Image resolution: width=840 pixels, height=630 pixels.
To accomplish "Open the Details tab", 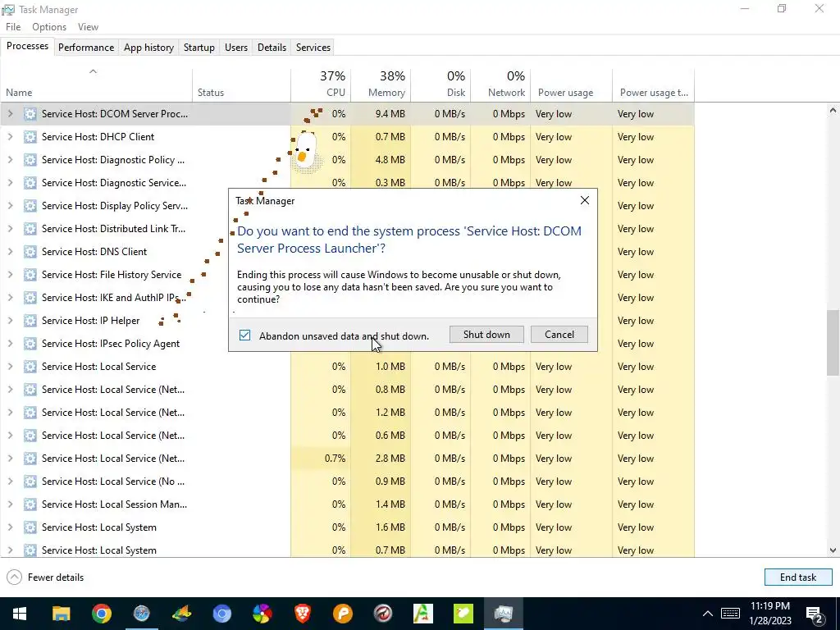I will point(272,47).
